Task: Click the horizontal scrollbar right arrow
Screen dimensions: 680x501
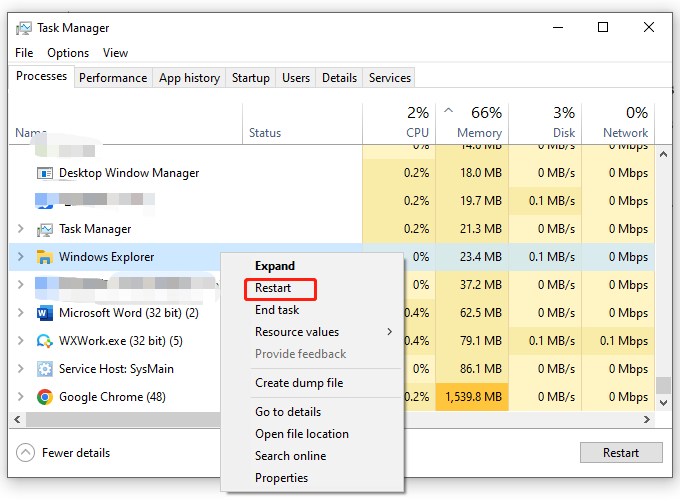Action: (647, 419)
